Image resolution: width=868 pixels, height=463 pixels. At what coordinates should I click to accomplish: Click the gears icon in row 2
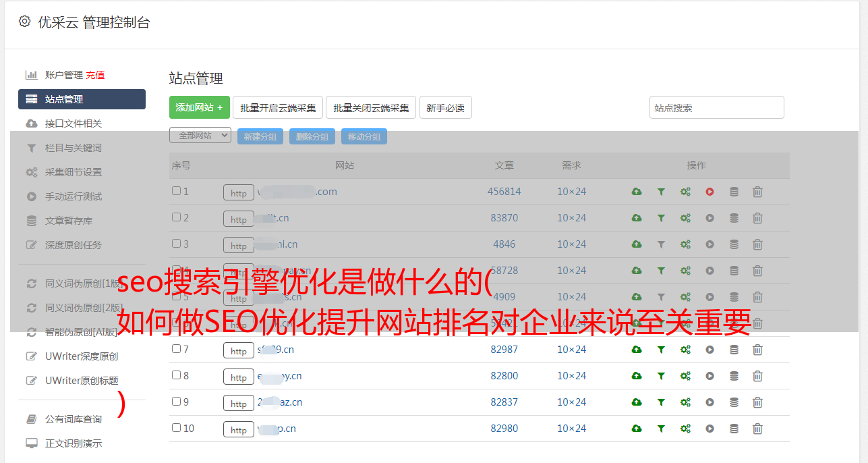coord(685,218)
